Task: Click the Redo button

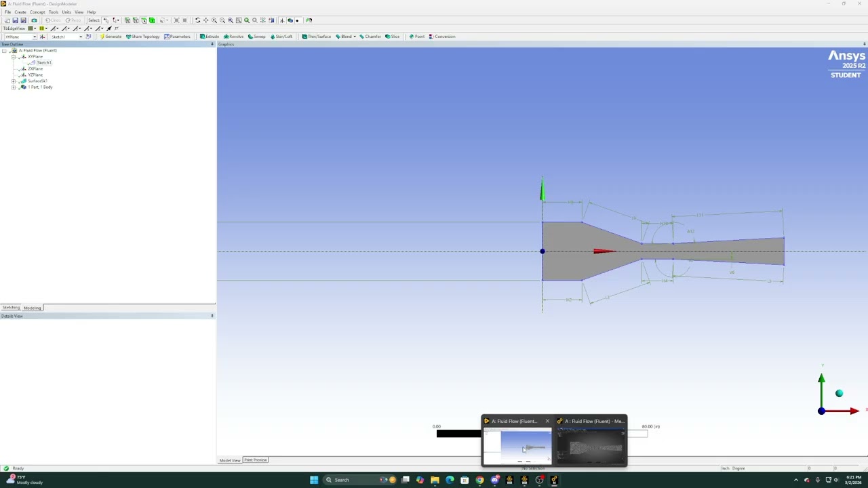Action: (x=73, y=20)
